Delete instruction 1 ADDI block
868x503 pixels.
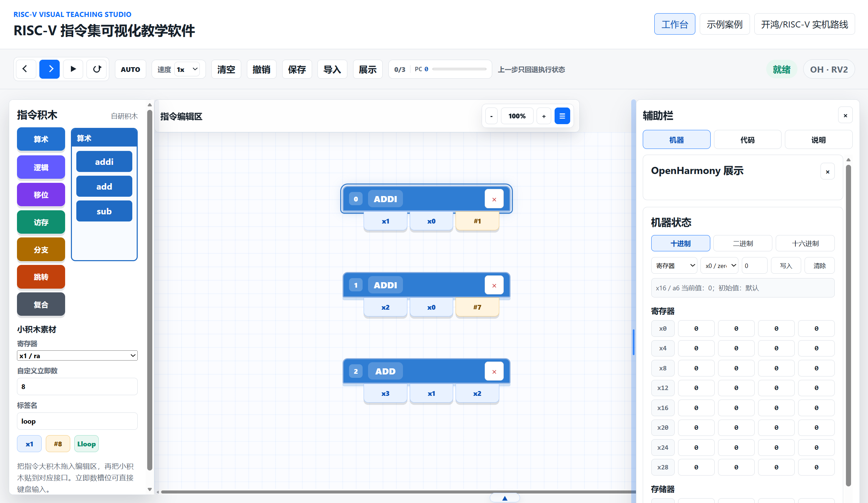[x=494, y=285]
